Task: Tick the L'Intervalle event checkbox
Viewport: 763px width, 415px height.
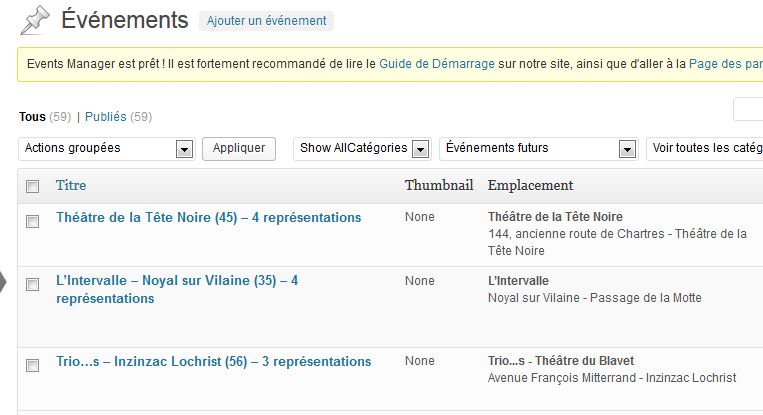Action: (x=33, y=284)
